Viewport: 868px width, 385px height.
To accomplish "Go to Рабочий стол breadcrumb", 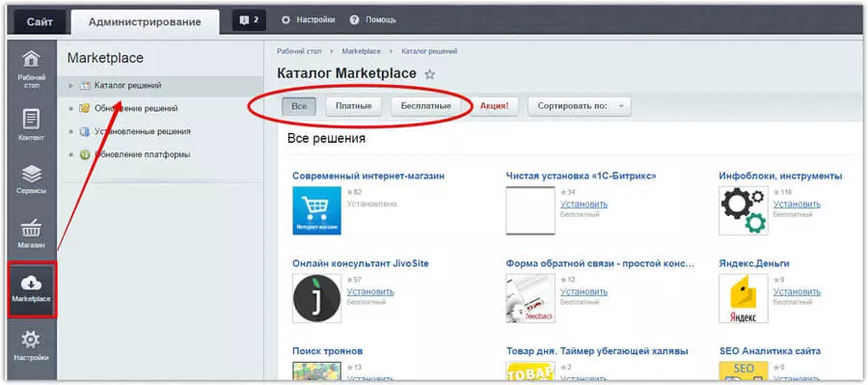I will click(x=299, y=51).
